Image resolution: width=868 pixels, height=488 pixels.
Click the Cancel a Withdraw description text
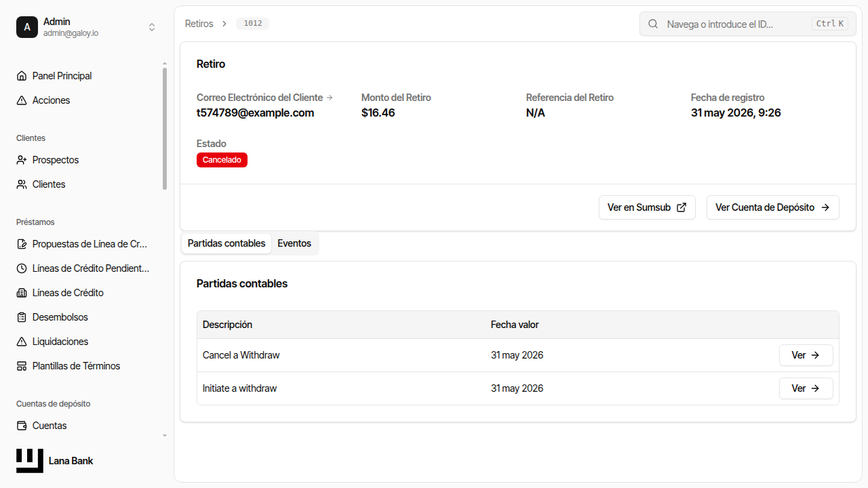[x=241, y=355]
